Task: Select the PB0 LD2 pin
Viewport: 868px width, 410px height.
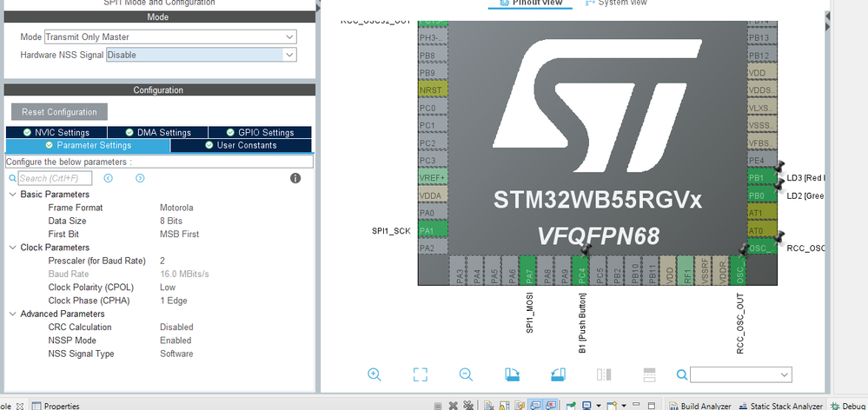Action: (762, 195)
